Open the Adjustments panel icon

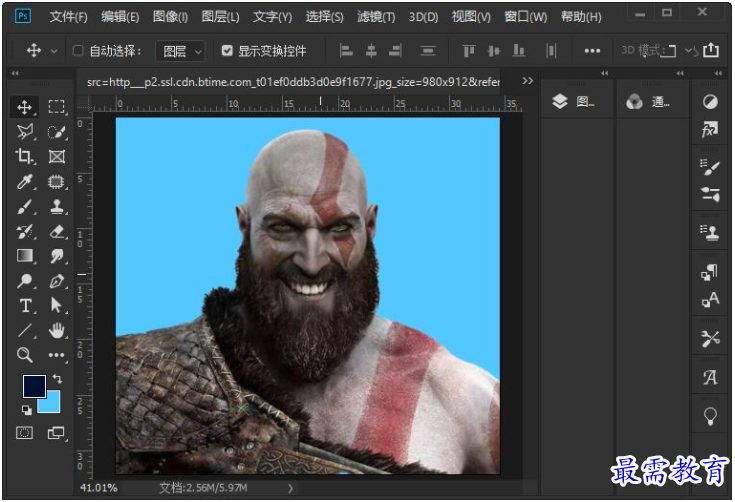(710, 101)
